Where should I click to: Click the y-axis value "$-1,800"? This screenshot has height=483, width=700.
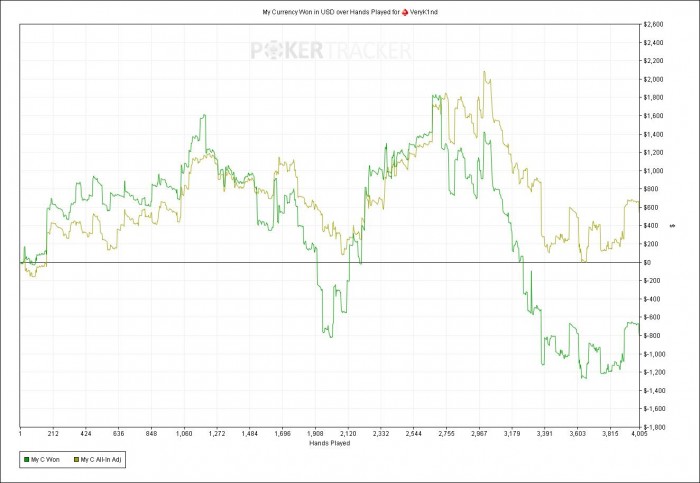(x=654, y=427)
